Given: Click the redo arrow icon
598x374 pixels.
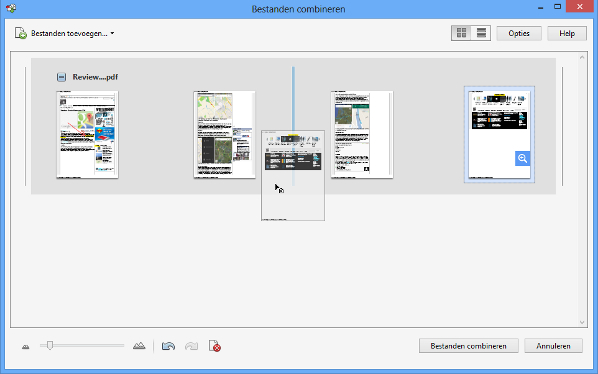Looking at the screenshot, I should tap(191, 346).
